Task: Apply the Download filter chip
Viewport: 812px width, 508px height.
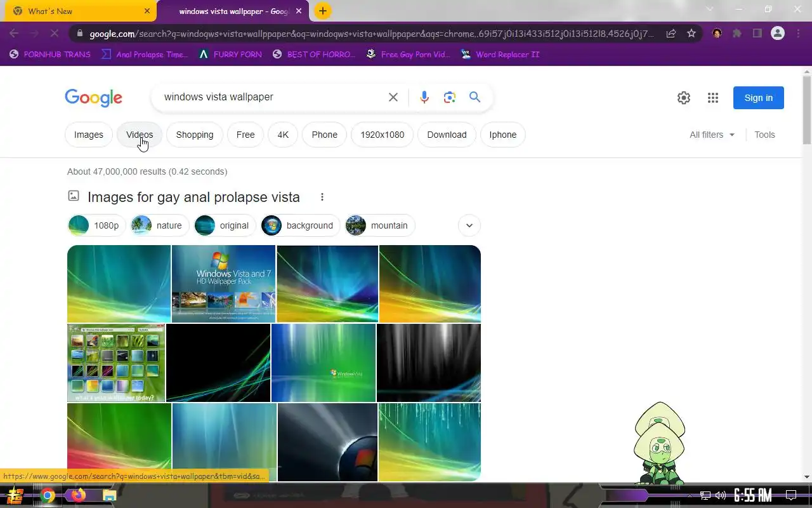Action: point(447,135)
